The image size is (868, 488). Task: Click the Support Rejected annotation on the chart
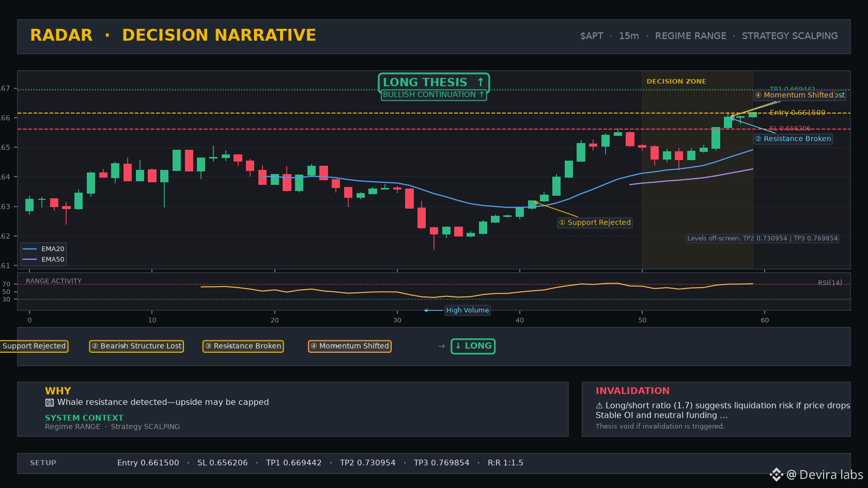click(x=595, y=223)
